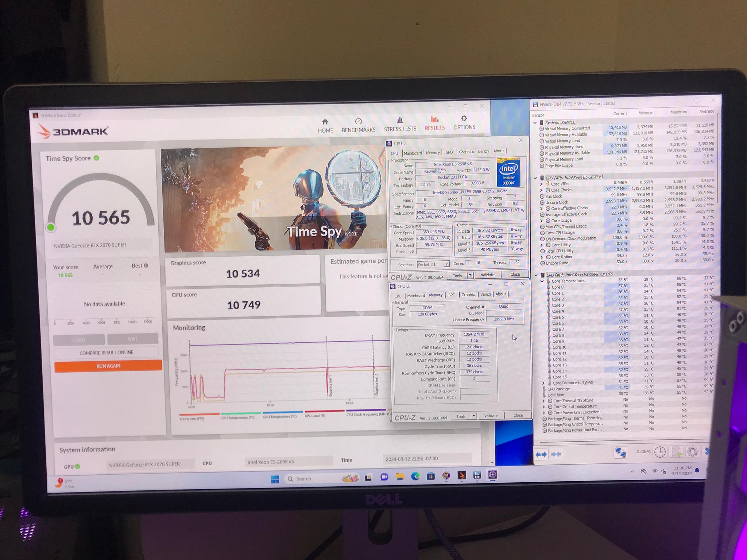Image resolution: width=747 pixels, height=560 pixels.
Task: Open Graphics tab in lower CPU-Z window
Action: tap(469, 295)
